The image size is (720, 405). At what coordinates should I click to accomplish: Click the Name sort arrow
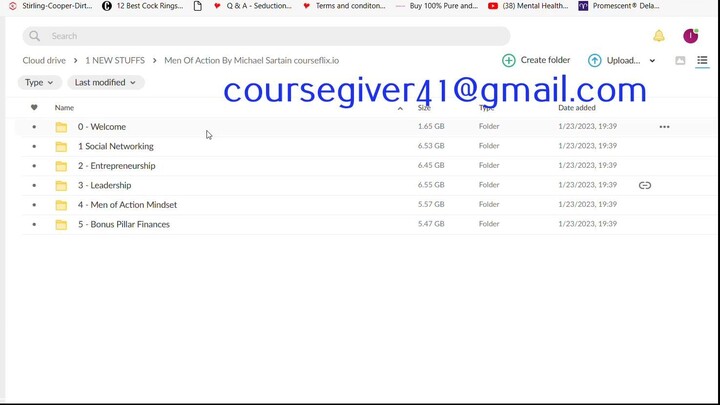(x=400, y=108)
